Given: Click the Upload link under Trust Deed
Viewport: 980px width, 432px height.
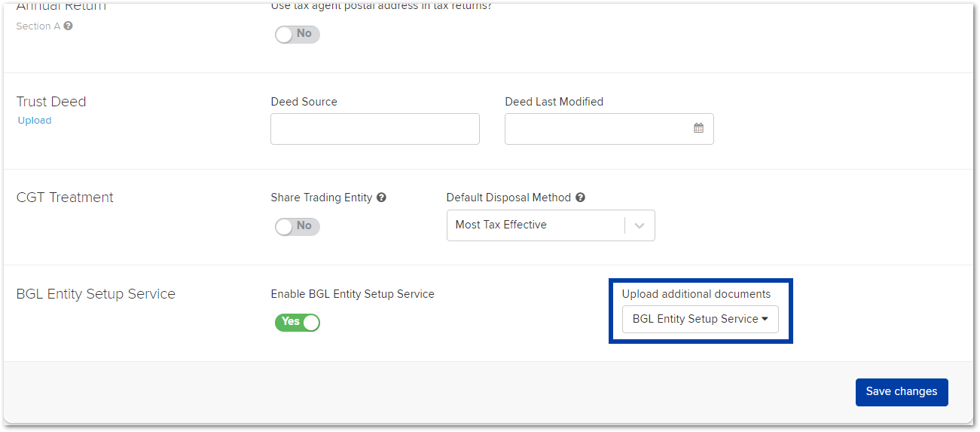Looking at the screenshot, I should tap(35, 121).
